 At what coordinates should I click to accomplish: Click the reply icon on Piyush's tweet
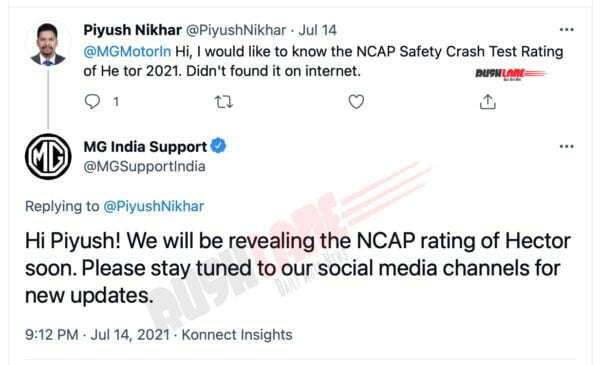click(92, 101)
